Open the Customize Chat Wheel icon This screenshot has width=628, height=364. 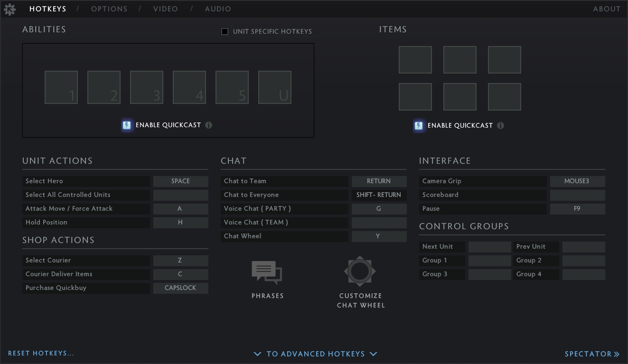[360, 271]
